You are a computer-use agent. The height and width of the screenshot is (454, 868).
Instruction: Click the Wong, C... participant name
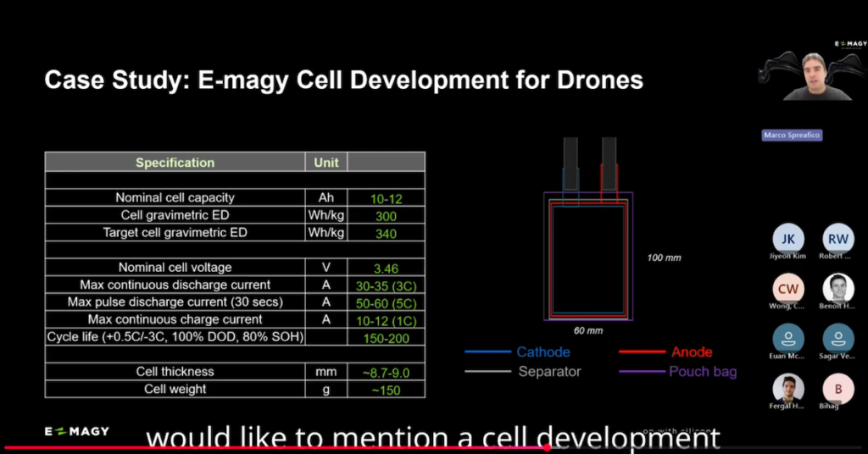tap(787, 306)
